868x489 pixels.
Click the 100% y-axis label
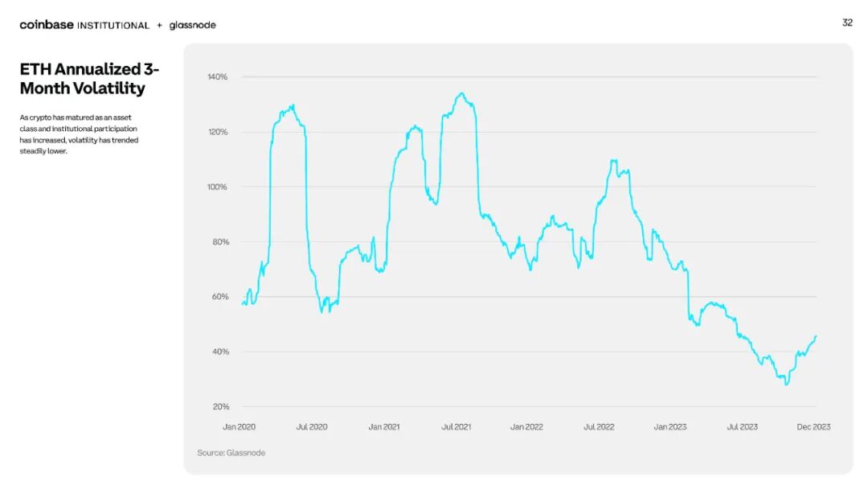(217, 187)
